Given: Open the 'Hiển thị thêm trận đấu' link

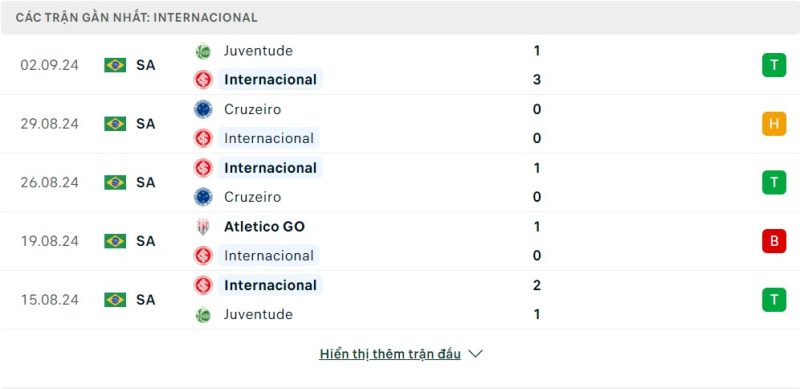Looking at the screenshot, I should (390, 354).
